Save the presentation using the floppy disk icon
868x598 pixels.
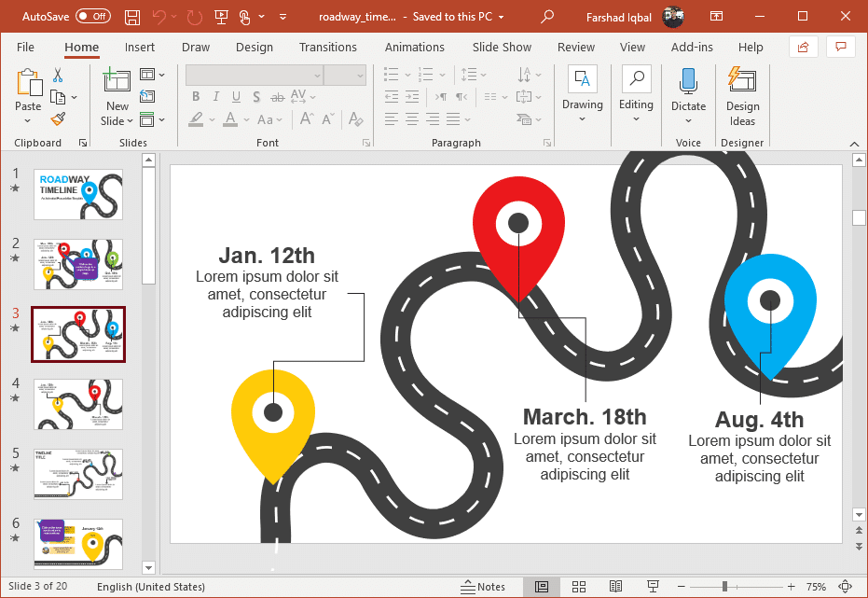(x=132, y=17)
